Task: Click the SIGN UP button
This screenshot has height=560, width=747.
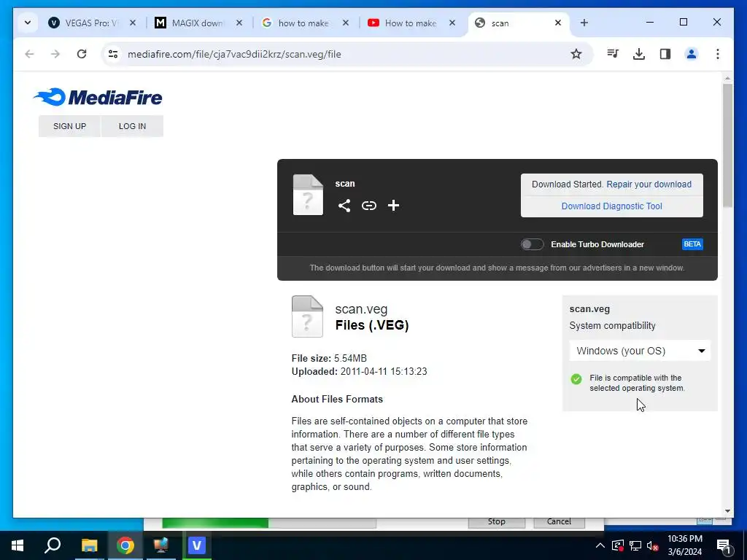Action: coord(69,126)
